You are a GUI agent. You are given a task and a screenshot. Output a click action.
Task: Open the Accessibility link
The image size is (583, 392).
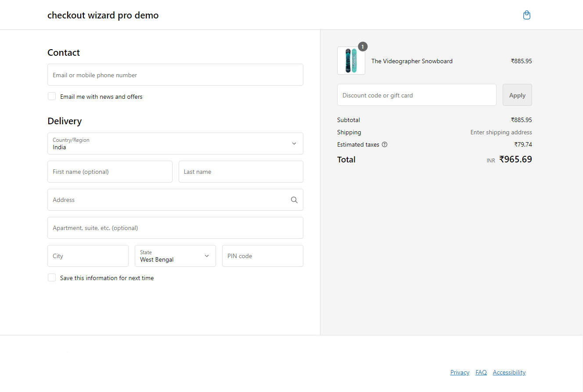pyautogui.click(x=509, y=372)
